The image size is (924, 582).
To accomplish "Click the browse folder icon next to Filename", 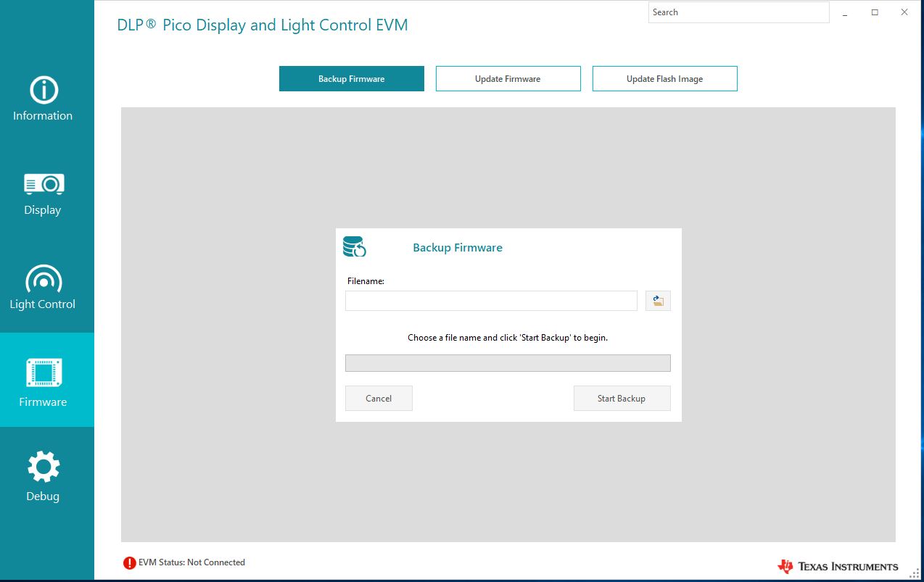I will pyautogui.click(x=658, y=301).
